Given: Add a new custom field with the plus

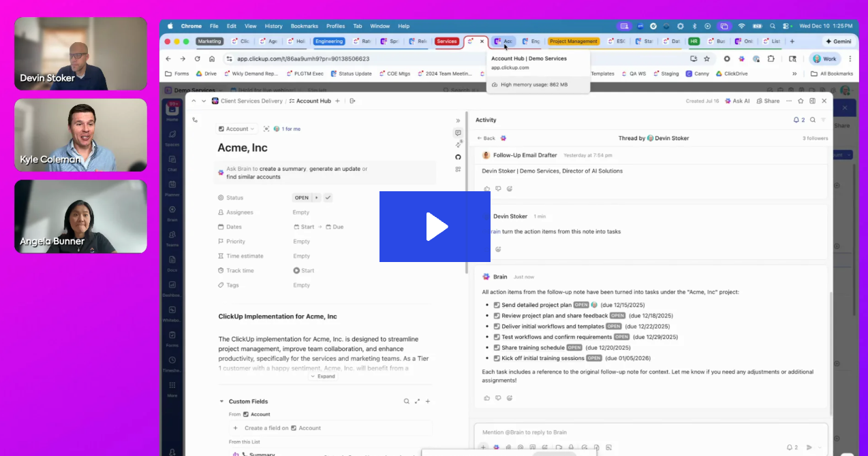Looking at the screenshot, I should point(428,402).
